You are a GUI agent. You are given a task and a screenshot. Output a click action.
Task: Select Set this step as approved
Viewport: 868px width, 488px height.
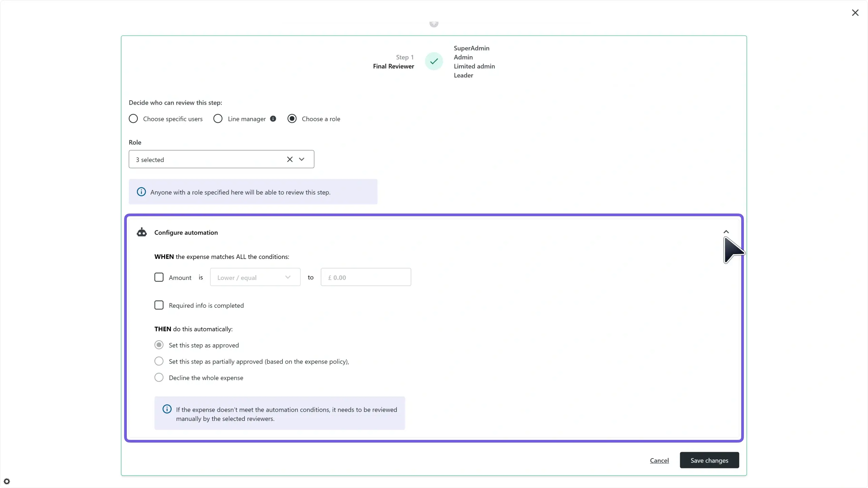click(x=159, y=345)
